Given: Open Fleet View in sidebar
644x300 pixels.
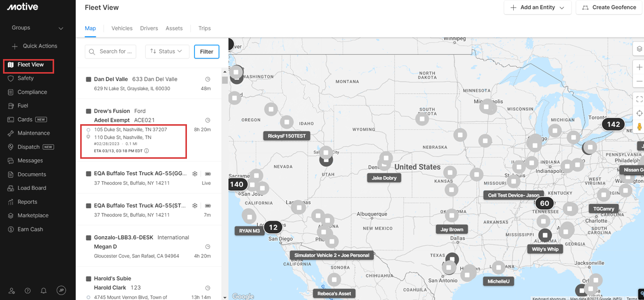Looking at the screenshot, I should [29, 65].
